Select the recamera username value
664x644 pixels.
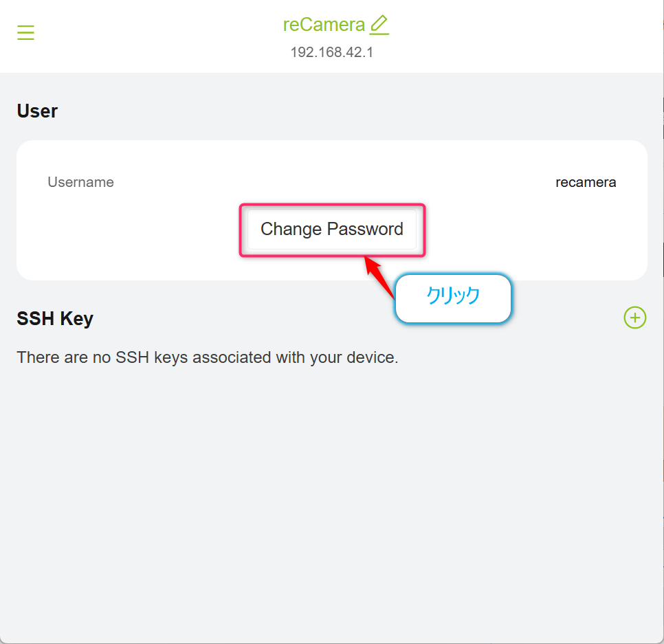click(x=586, y=182)
